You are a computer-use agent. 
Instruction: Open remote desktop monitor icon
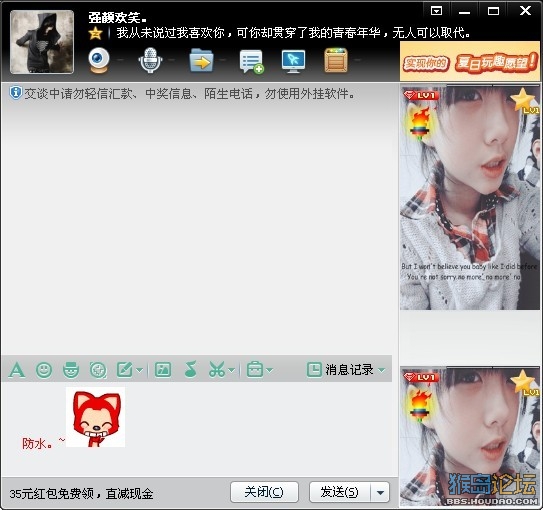point(294,61)
